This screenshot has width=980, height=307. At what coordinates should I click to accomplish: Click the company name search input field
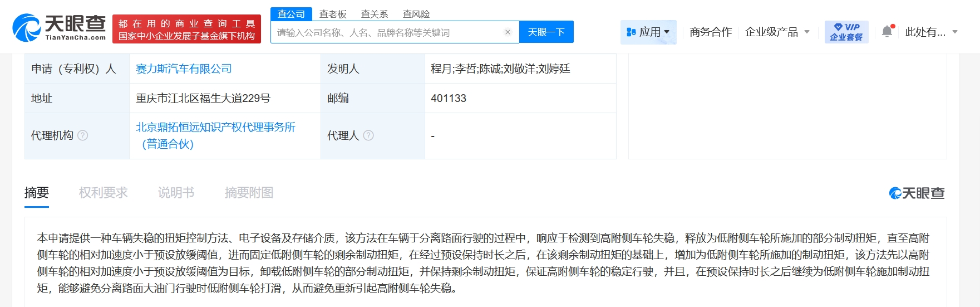[x=387, y=32]
